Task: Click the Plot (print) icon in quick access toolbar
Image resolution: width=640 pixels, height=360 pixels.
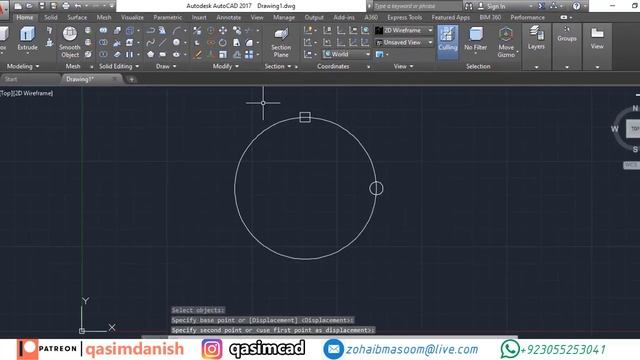Action: click(x=66, y=6)
